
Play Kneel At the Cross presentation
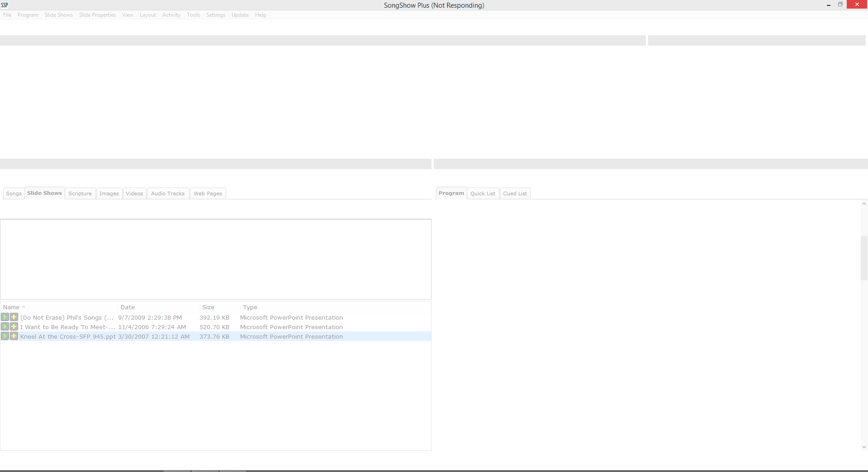point(5,336)
